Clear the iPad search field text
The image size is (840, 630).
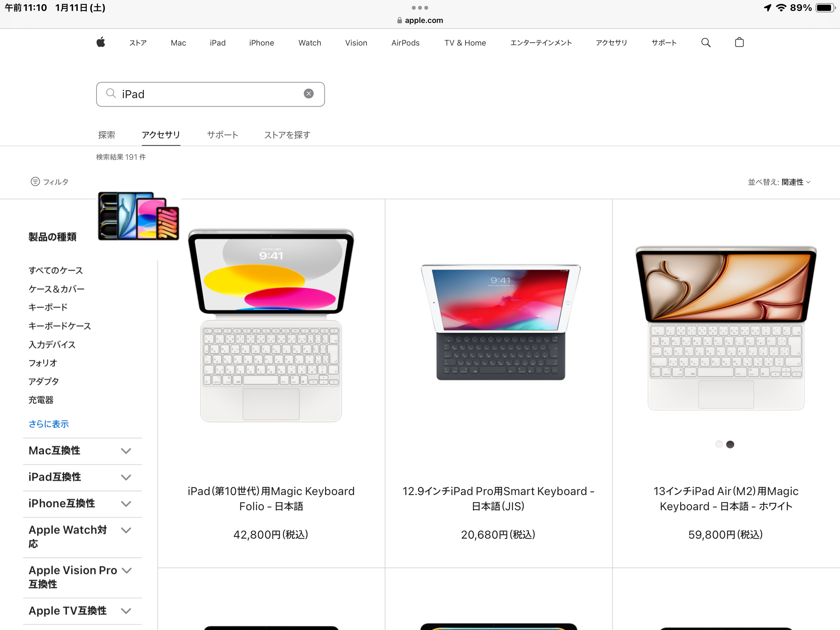[x=308, y=94]
